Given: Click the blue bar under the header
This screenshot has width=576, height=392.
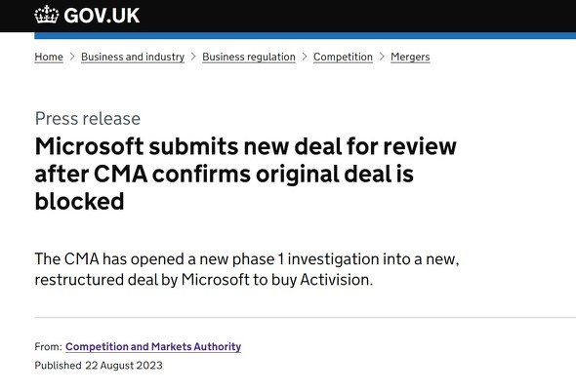Looking at the screenshot, I should [x=305, y=36].
